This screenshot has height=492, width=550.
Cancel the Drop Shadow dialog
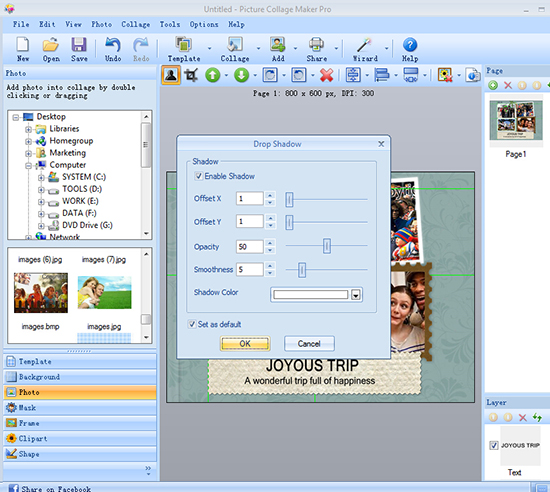coord(309,344)
